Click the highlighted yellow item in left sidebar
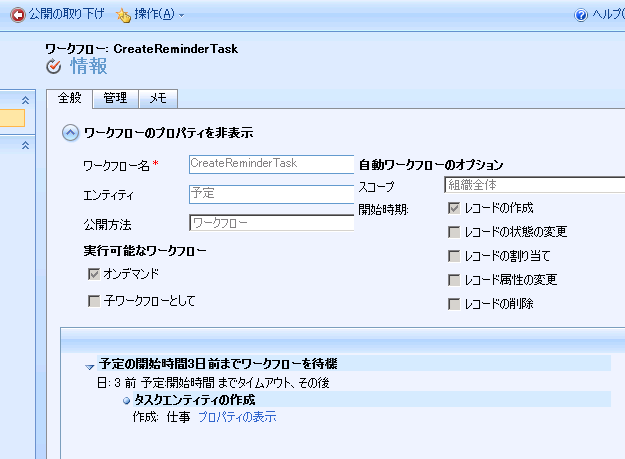The width and height of the screenshot is (625, 459). [x=12, y=118]
